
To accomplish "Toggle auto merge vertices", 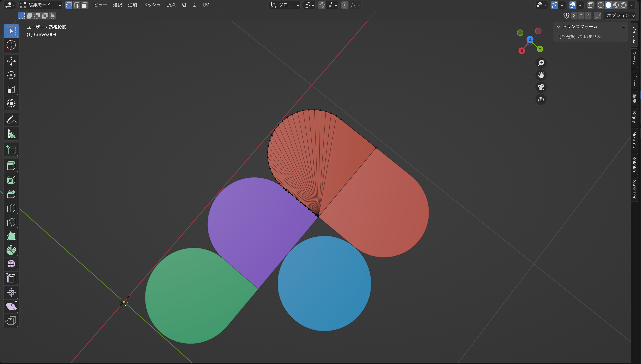I will click(598, 16).
